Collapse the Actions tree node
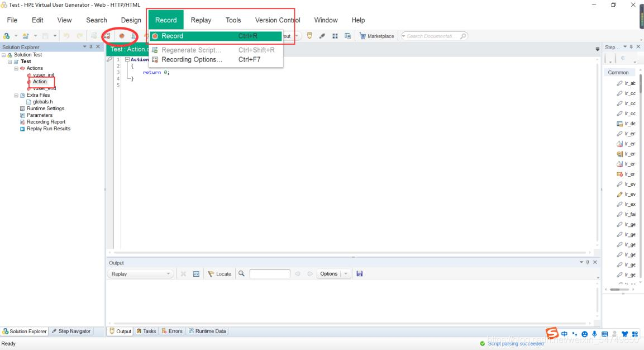The width and height of the screenshot is (644, 350). (x=17, y=68)
